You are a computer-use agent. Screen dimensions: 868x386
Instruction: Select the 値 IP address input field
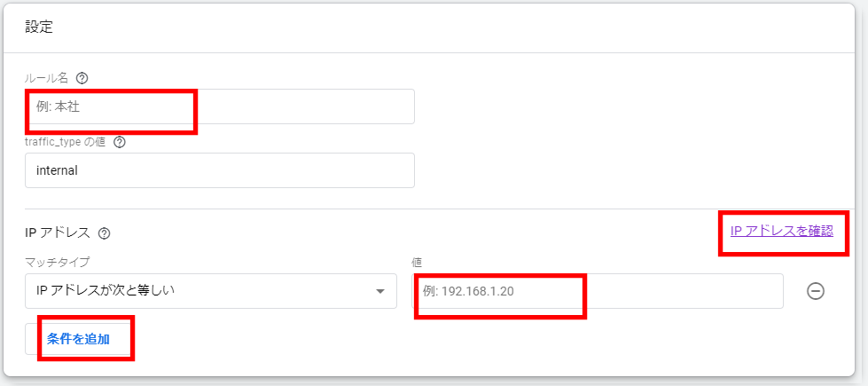pos(598,291)
